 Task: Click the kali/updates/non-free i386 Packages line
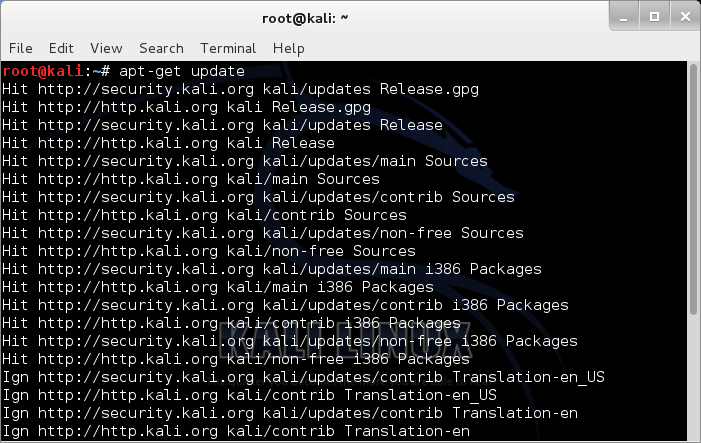pos(290,341)
